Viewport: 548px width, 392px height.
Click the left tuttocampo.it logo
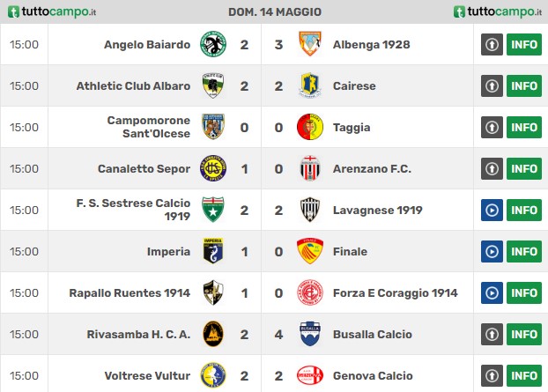coord(52,11)
